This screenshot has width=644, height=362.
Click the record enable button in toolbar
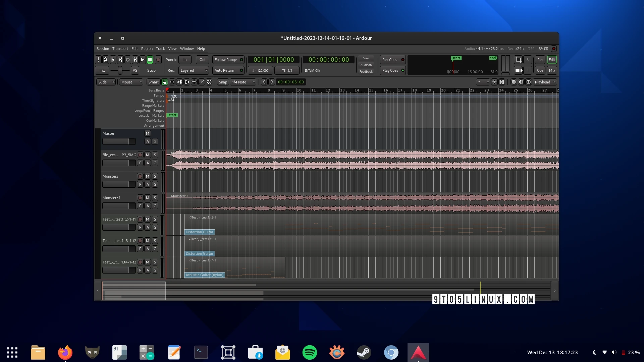[x=157, y=59]
